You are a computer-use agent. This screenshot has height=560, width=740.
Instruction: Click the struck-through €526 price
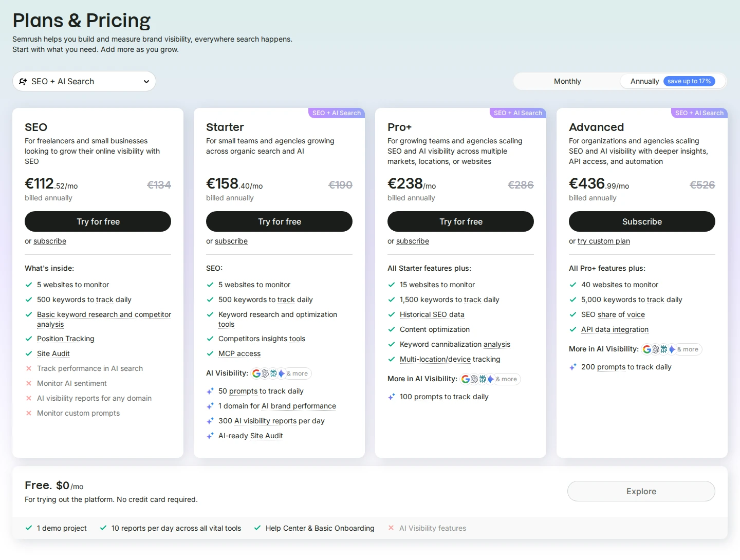(x=702, y=185)
